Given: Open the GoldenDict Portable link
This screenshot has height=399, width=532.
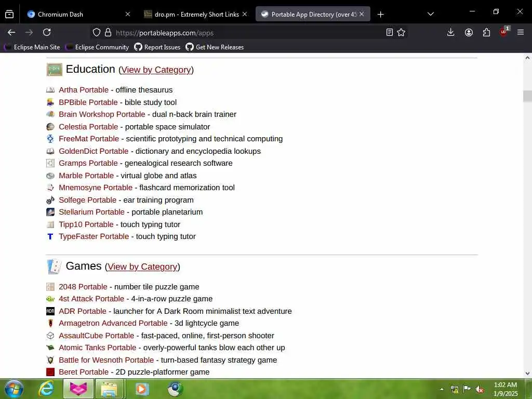Looking at the screenshot, I should [x=94, y=151].
